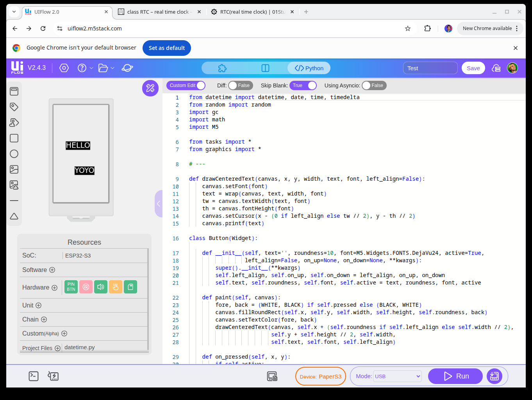Switch to the split view layout icon
The width and height of the screenshot is (532, 400).
pos(265,68)
